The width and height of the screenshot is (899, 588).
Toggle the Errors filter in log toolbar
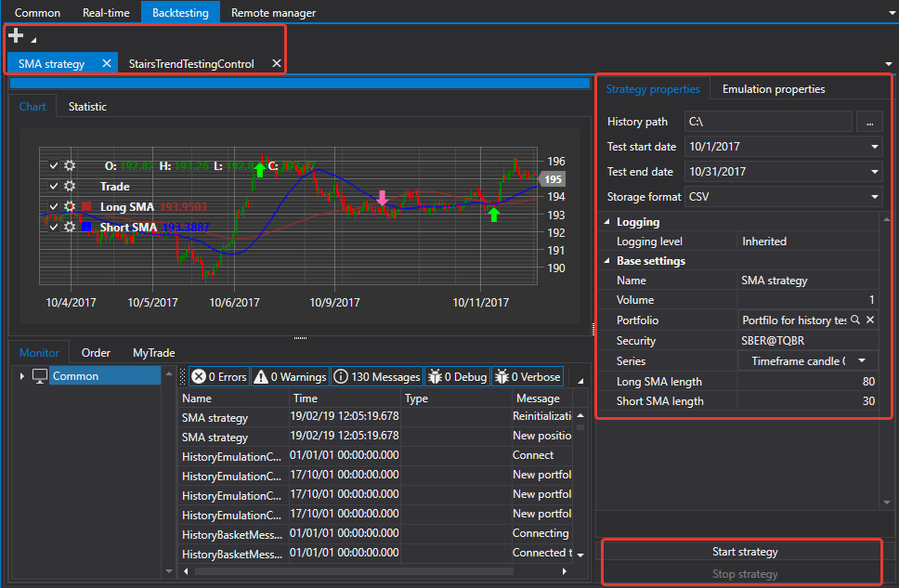coord(219,376)
